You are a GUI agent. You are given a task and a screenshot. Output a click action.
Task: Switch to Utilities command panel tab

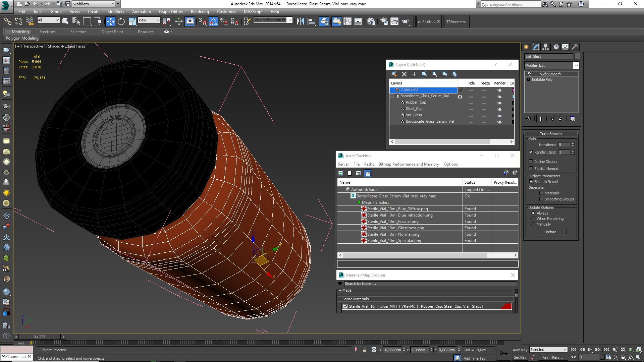(575, 47)
